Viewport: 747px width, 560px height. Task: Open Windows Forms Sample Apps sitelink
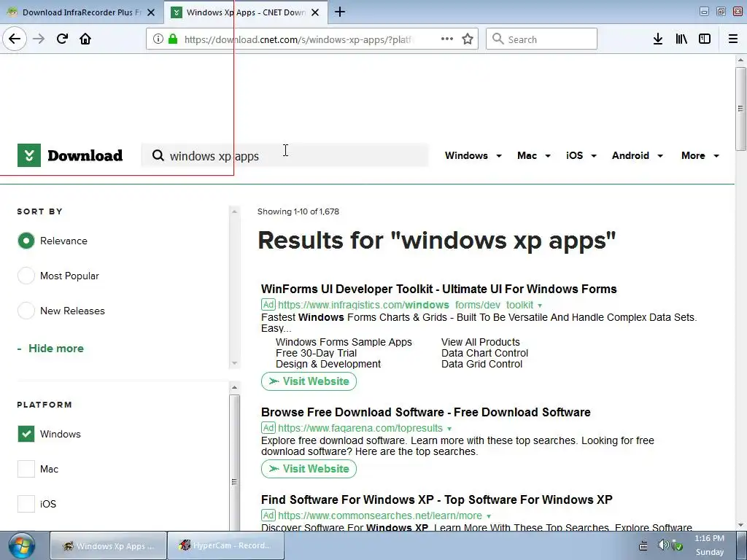pos(344,342)
